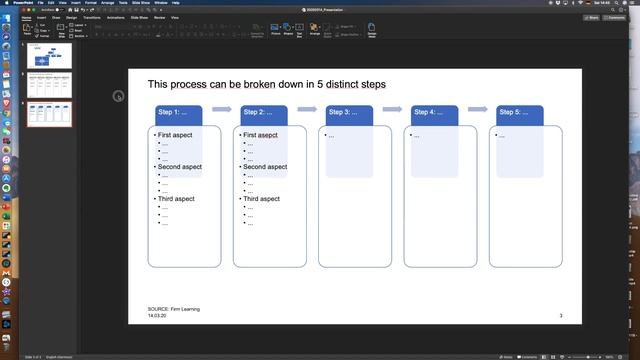Click the Wi-Fi icon in menu bar
640x360 pixels.
580,3
